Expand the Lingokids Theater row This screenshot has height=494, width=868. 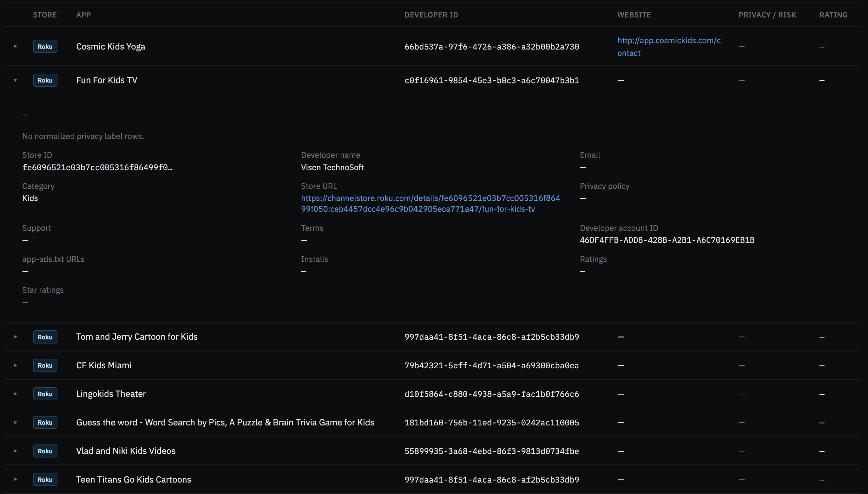coord(15,394)
